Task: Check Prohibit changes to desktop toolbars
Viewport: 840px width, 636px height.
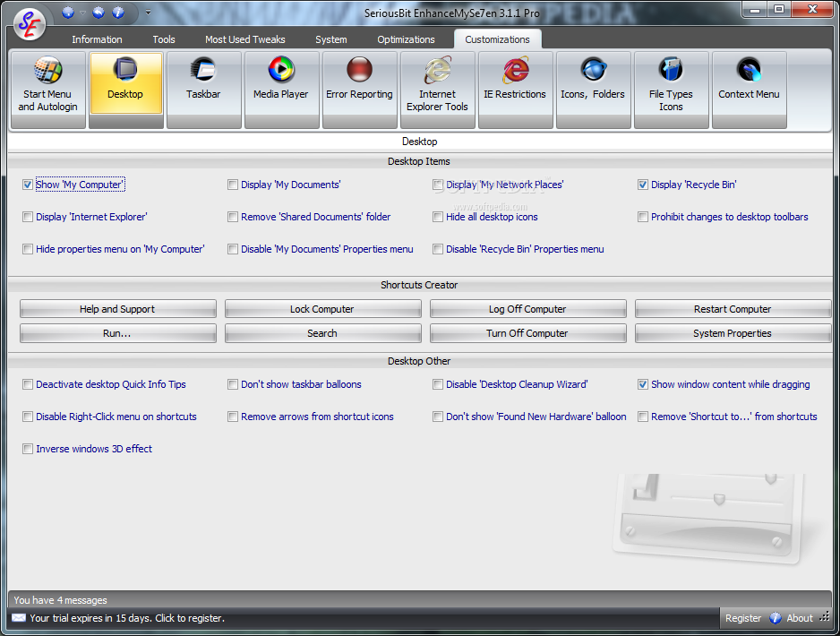Action: pos(643,217)
